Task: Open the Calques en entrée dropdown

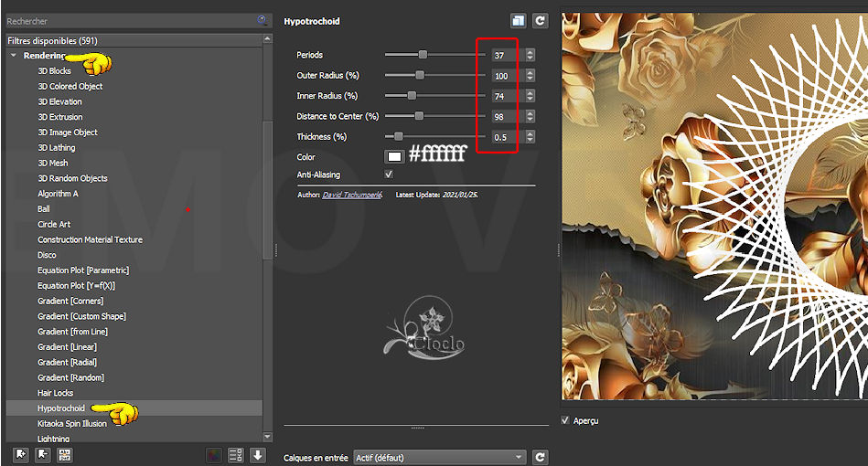Action: 440,457
